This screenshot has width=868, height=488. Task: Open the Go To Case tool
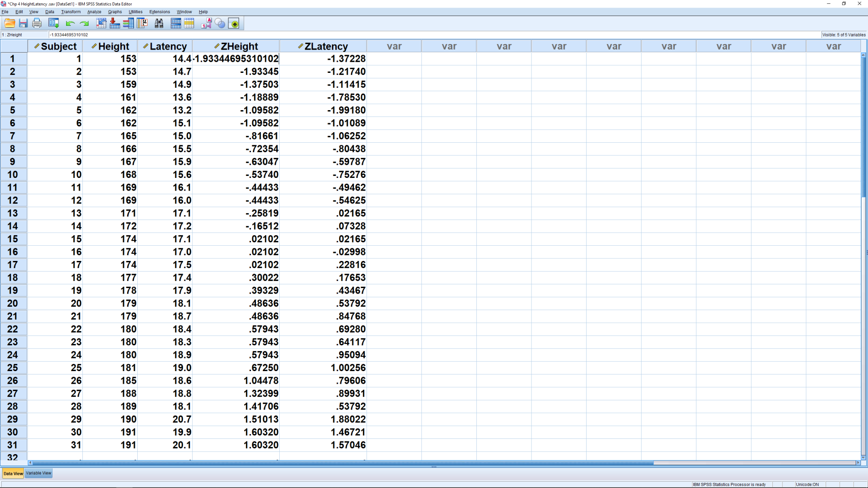click(x=101, y=23)
